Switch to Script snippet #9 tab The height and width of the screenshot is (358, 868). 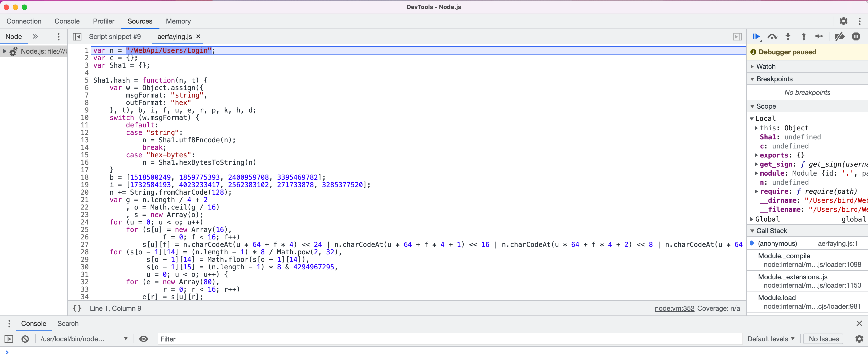[x=115, y=37]
